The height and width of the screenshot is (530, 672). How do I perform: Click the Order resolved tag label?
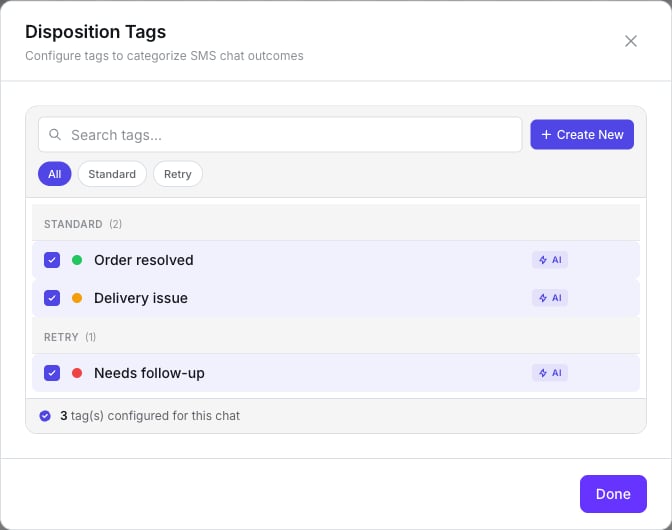(x=144, y=260)
